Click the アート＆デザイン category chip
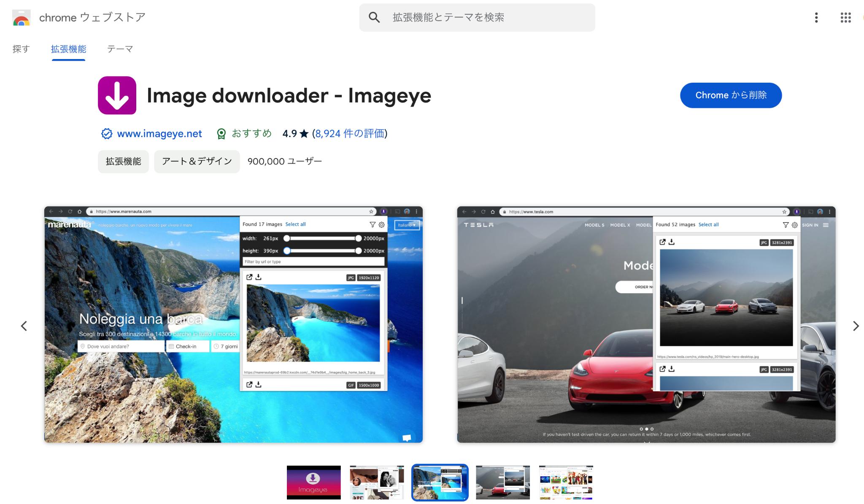 click(x=197, y=162)
